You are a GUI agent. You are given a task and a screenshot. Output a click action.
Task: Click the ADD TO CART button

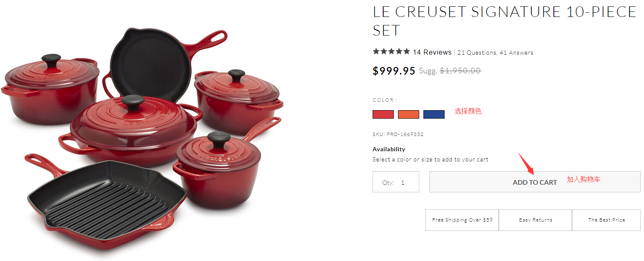click(535, 182)
